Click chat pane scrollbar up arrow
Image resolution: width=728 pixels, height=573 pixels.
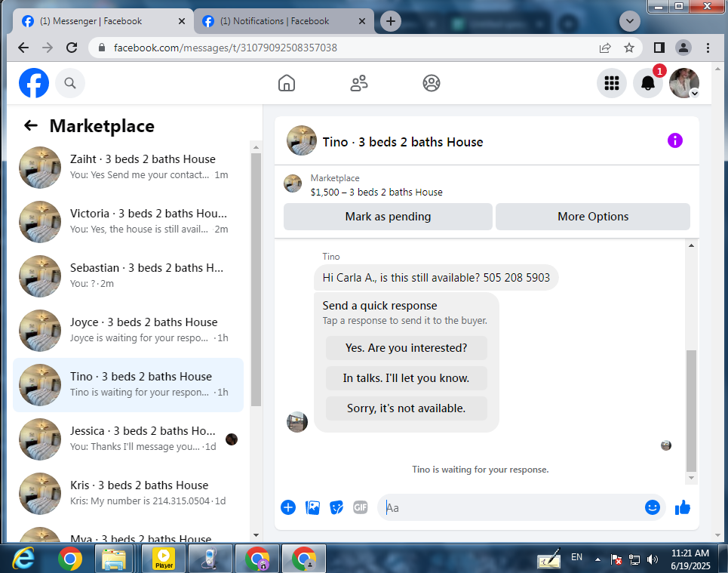coord(691,245)
